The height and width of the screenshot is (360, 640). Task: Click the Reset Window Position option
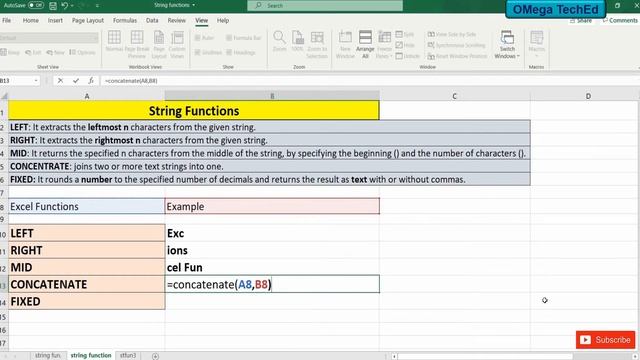click(458, 56)
